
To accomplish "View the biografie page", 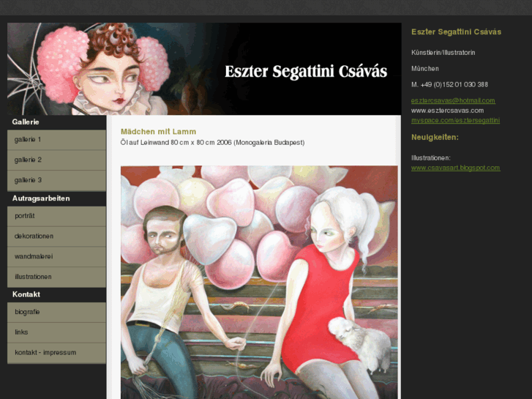I will click(x=56, y=312).
